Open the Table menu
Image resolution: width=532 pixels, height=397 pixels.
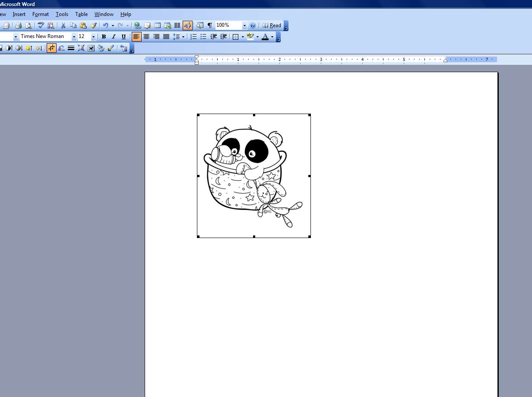pyautogui.click(x=81, y=14)
